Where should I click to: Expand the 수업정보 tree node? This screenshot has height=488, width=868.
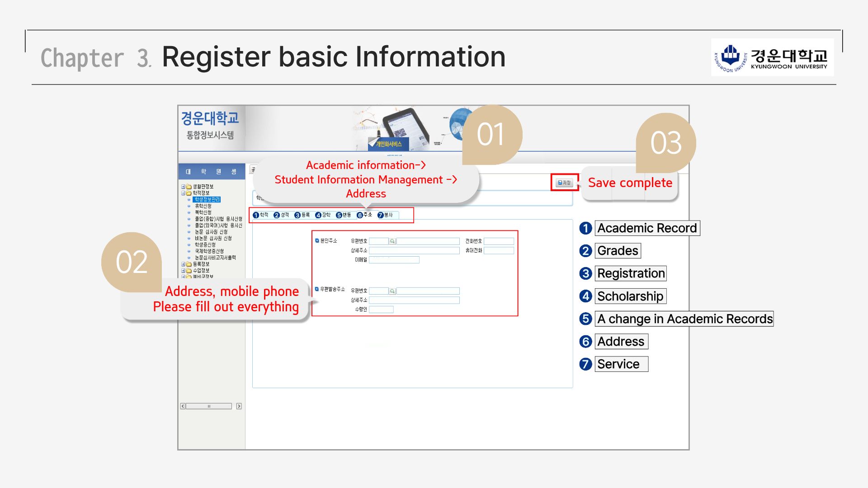[x=183, y=271]
